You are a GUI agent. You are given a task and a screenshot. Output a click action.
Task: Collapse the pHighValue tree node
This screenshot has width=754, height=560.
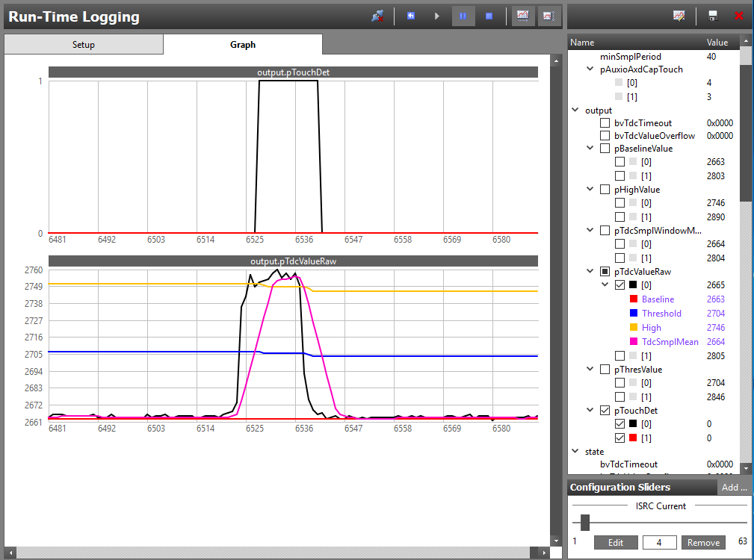[591, 190]
